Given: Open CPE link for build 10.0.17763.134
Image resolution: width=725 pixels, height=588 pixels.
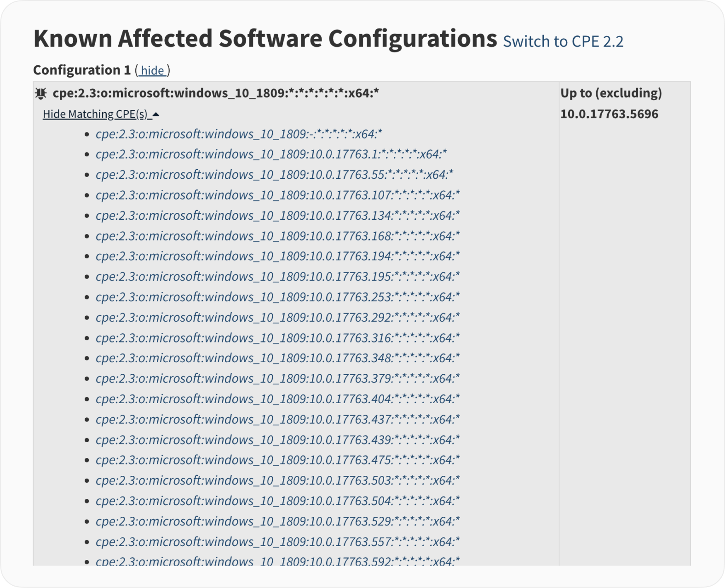Looking at the screenshot, I should (277, 216).
